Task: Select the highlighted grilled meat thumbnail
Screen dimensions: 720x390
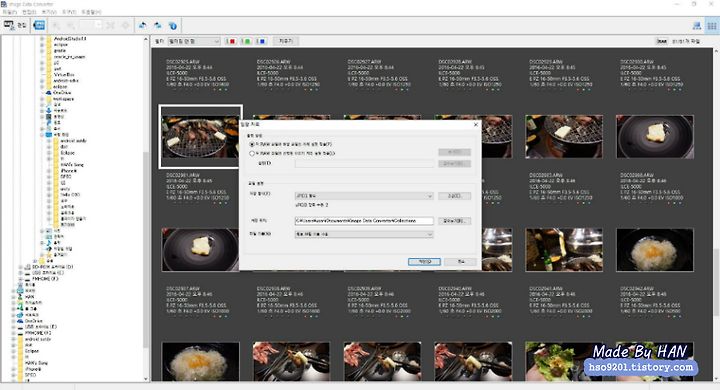Action: [x=200, y=136]
